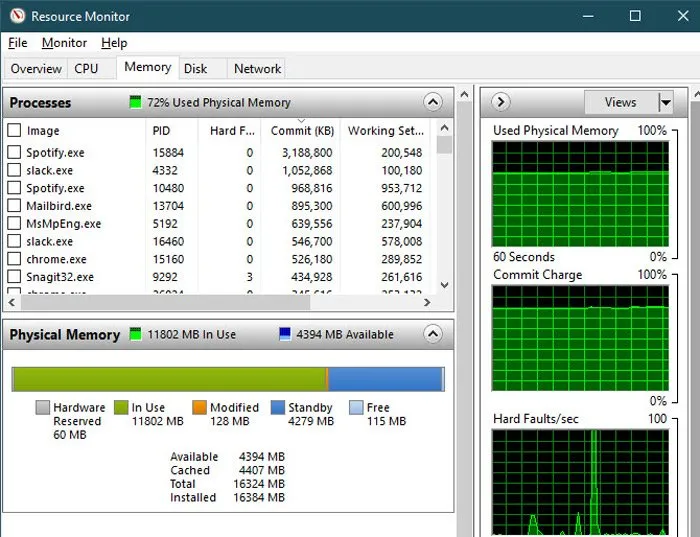Viewport: 700px width, 537px height.
Task: Click the Resource Monitor title bar icon
Action: click(15, 16)
